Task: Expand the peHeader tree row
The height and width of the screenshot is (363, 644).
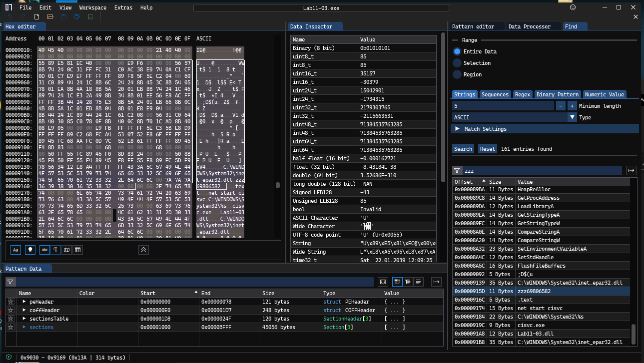Action: tap(24, 302)
